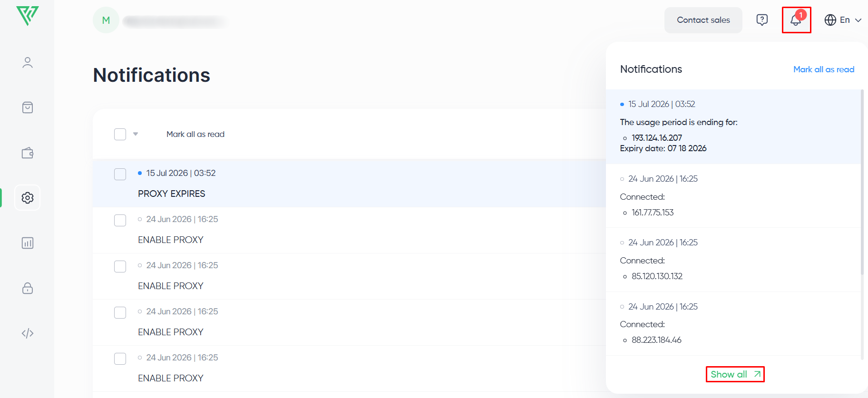Screen dimensions: 868x398
Task: Open the profile section in the sidebar
Action: tap(28, 63)
